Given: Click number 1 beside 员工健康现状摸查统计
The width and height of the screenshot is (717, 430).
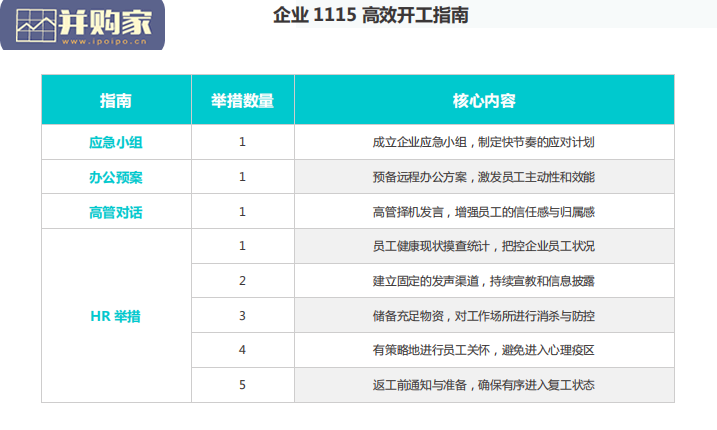Looking at the screenshot, I should 242,246.
